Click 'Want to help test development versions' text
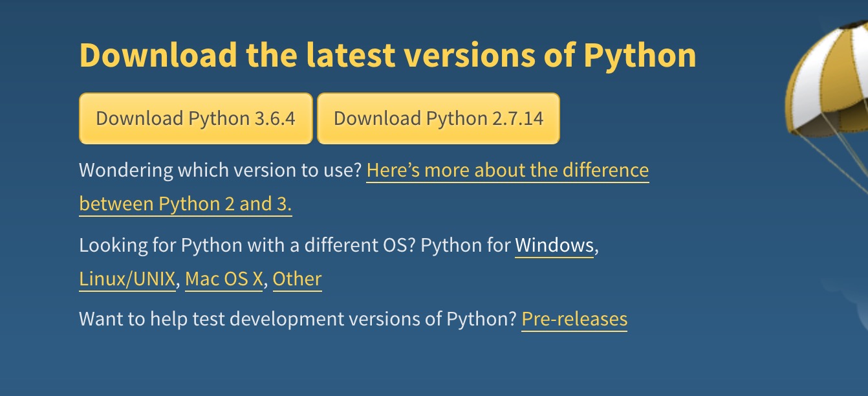Viewport: 868px width, 396px height. pyautogui.click(x=250, y=320)
